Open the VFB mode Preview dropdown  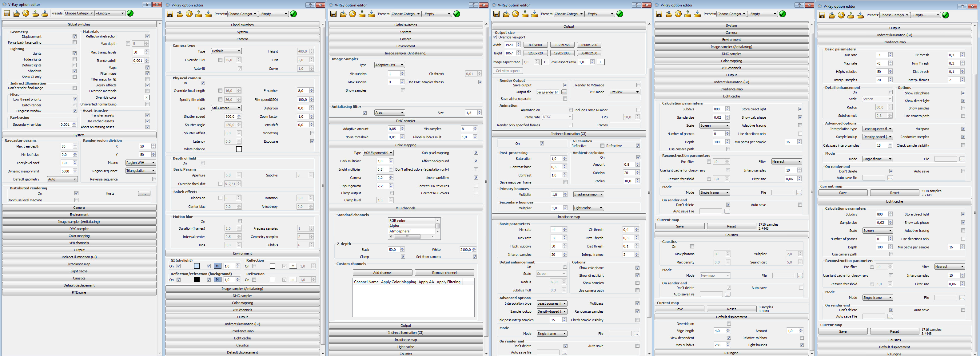(625, 92)
